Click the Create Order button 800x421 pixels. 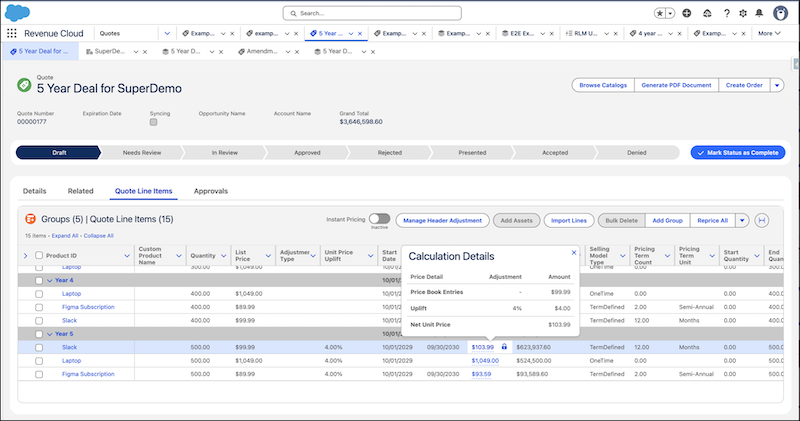point(744,85)
